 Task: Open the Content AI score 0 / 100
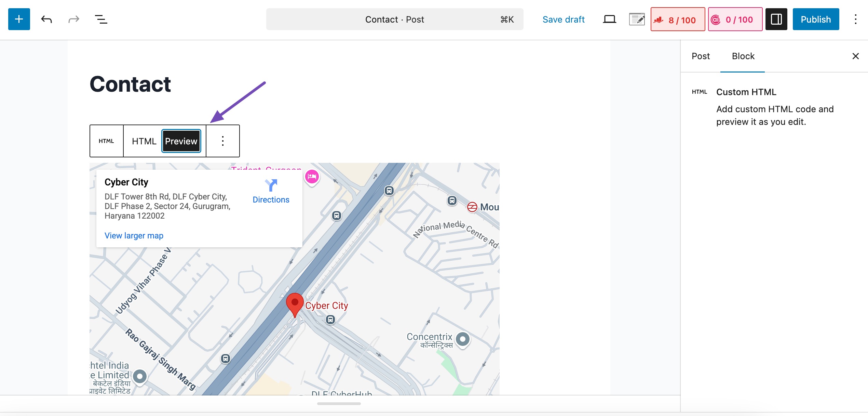point(735,19)
